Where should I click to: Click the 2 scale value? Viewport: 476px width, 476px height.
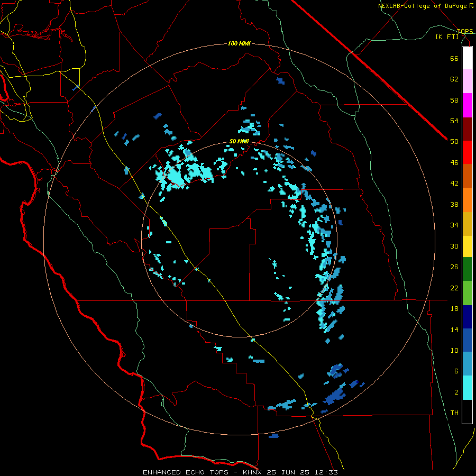pos(456,392)
